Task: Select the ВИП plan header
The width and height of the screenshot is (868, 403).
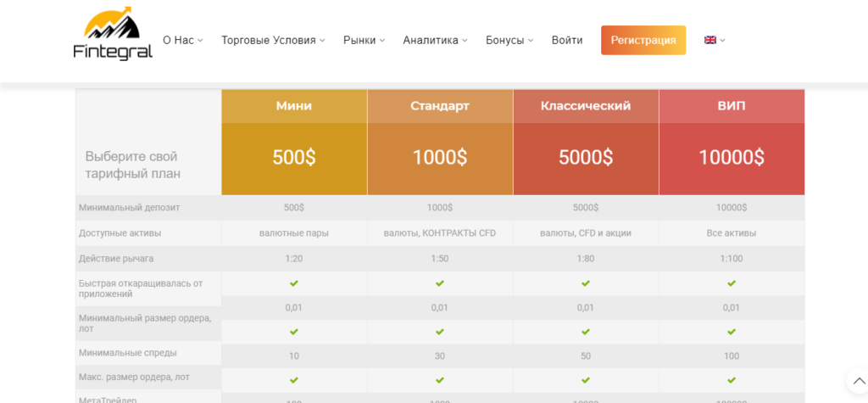Action: [x=732, y=106]
